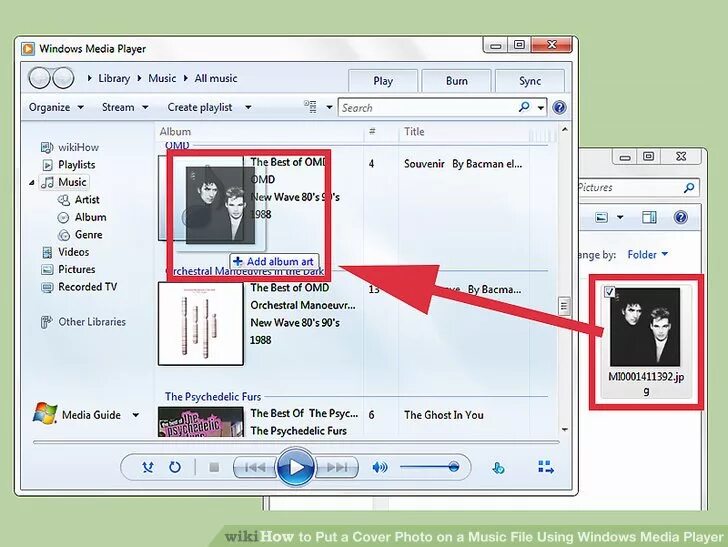Click the Back navigation button
The height and width of the screenshot is (547, 728).
click(39, 78)
